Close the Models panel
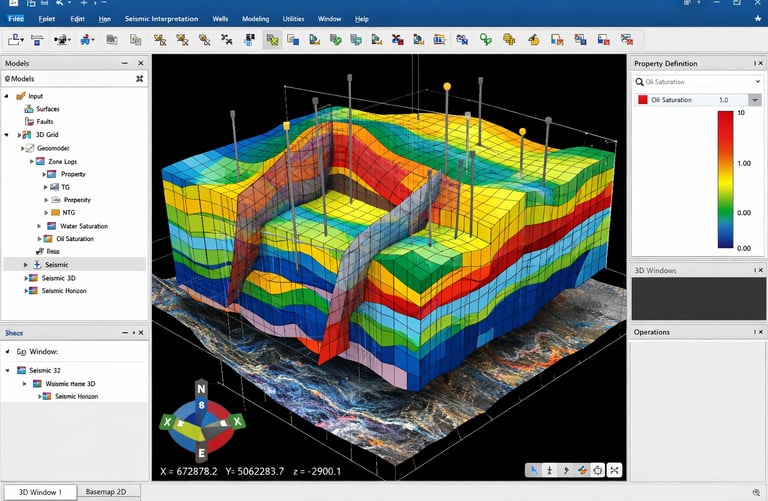 141,63
